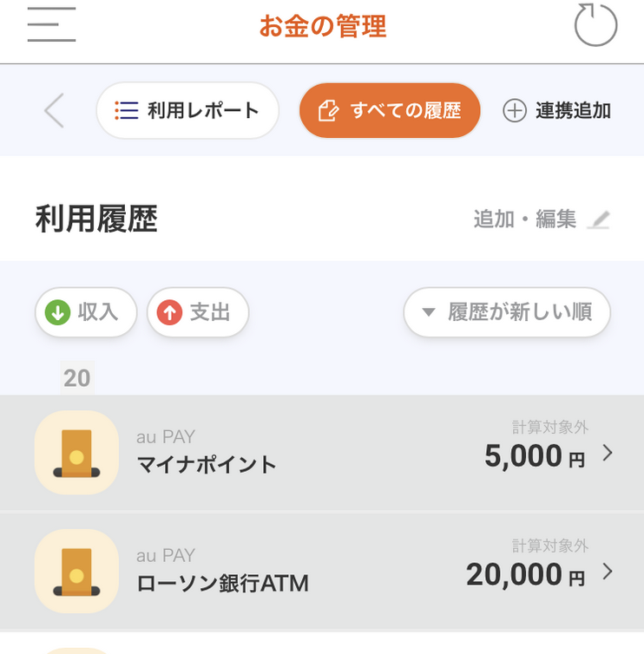Tap the wallet icon for マイナポイント
This screenshot has height=654, width=644.
pyautogui.click(x=76, y=453)
